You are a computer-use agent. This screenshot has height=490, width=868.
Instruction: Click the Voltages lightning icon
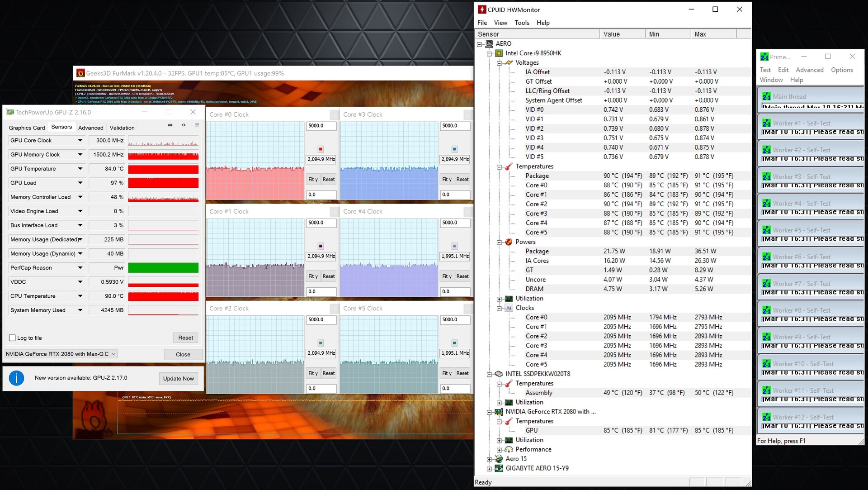(x=509, y=63)
